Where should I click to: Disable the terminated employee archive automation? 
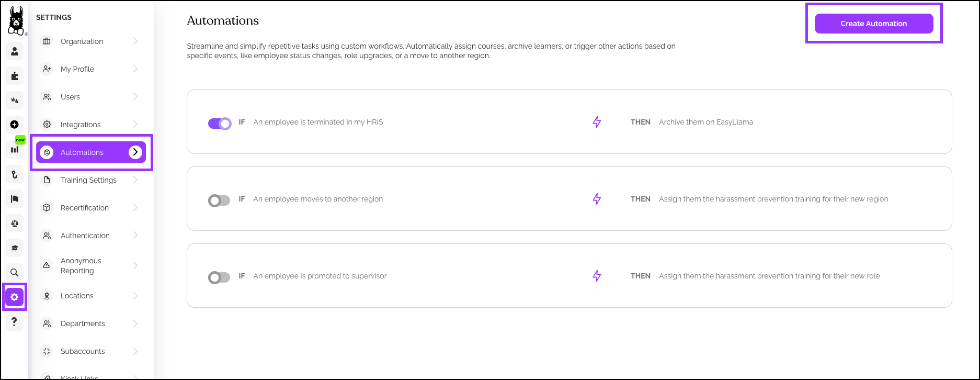click(x=220, y=124)
